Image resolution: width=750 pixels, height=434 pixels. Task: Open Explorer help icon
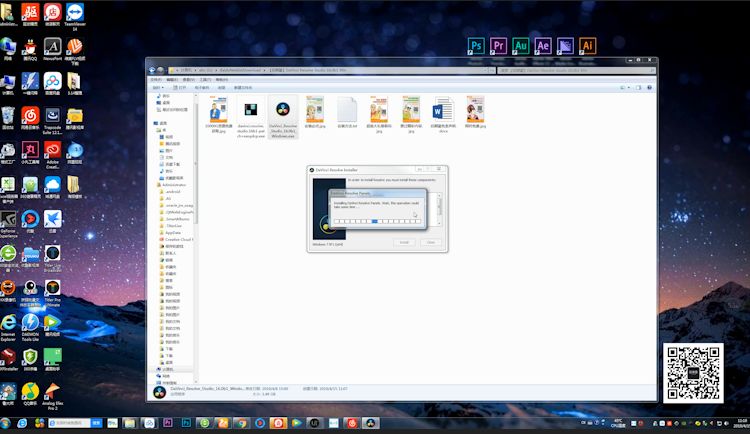[649, 88]
